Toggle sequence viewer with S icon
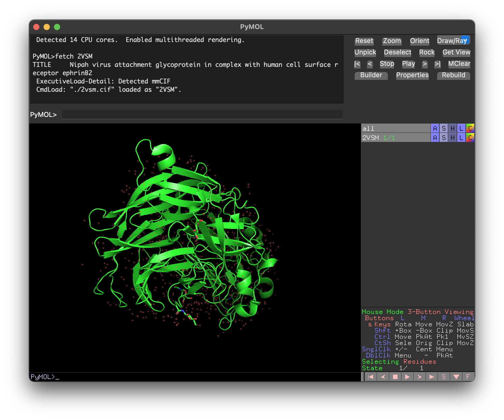The height and width of the screenshot is (420, 504). [x=444, y=377]
